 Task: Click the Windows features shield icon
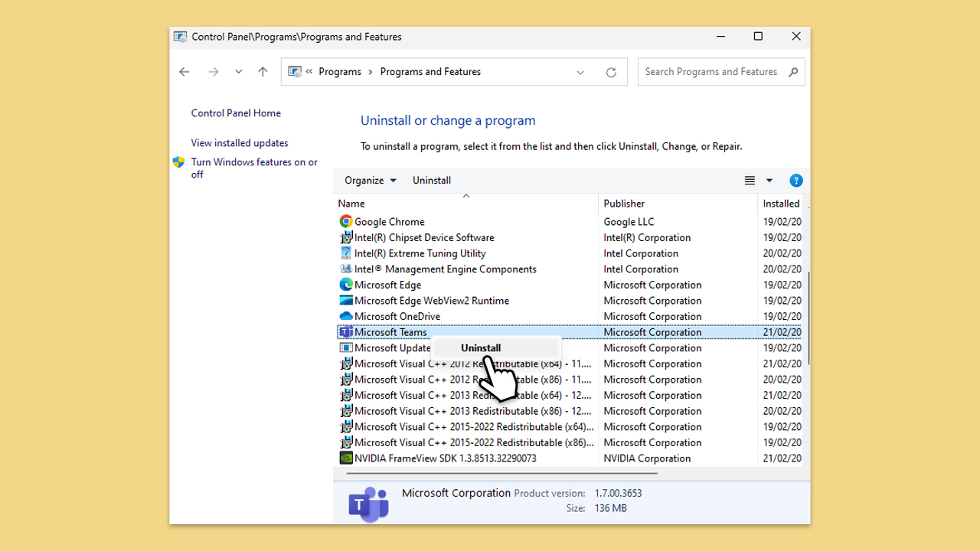click(178, 162)
